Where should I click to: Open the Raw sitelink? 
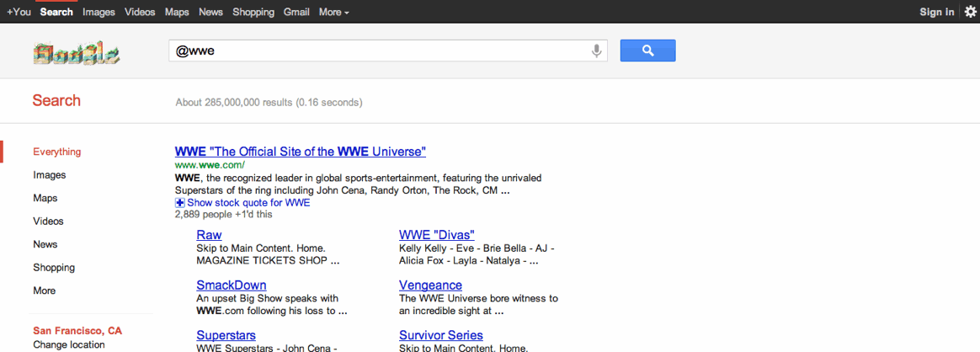[x=209, y=235]
